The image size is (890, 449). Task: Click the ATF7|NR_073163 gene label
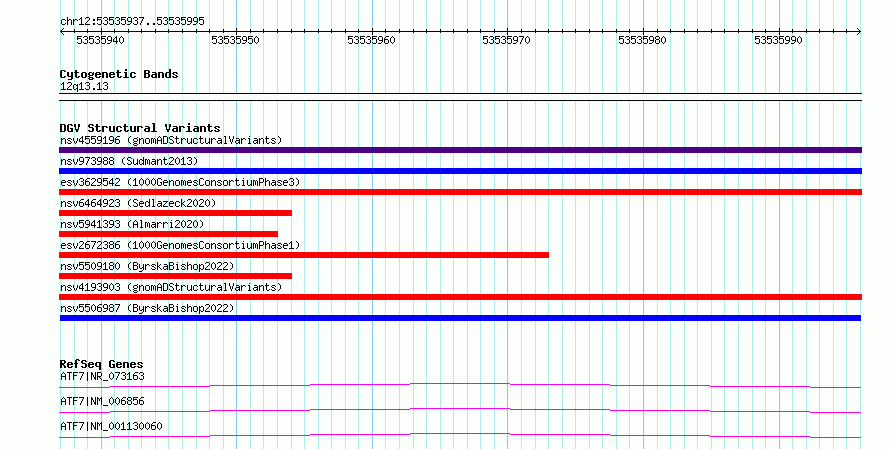(x=102, y=376)
